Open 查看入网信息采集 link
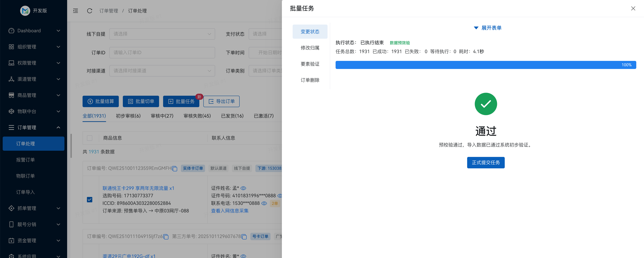Viewport: 644px width, 258px height. (x=229, y=211)
